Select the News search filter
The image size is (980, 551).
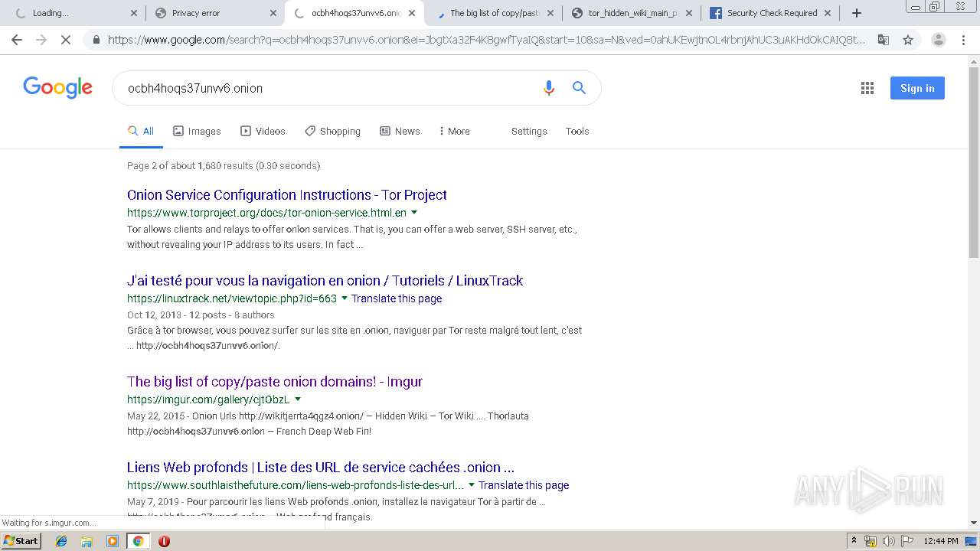tap(400, 131)
